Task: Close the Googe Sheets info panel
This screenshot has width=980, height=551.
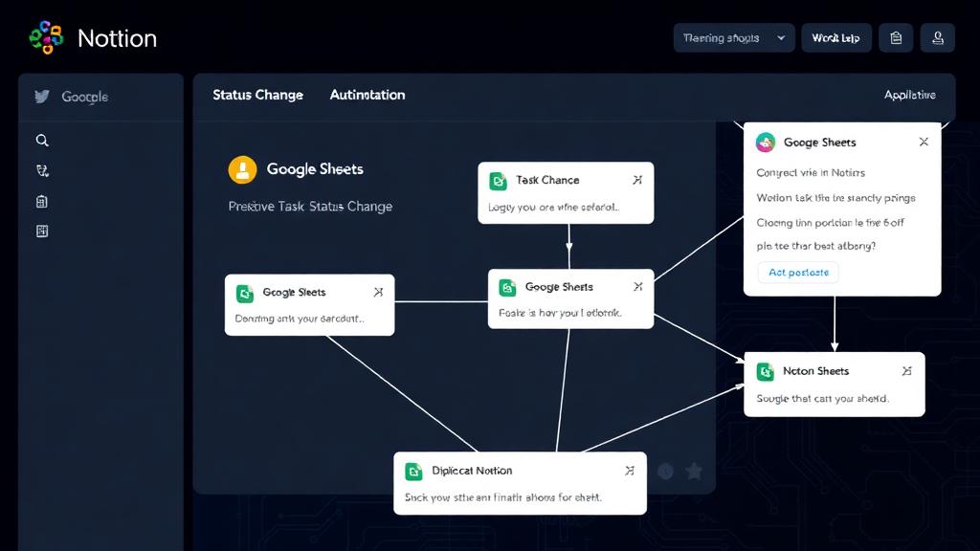Action: 924,142
